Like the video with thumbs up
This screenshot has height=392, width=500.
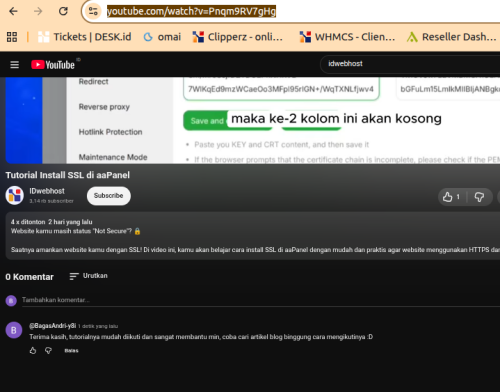point(452,197)
